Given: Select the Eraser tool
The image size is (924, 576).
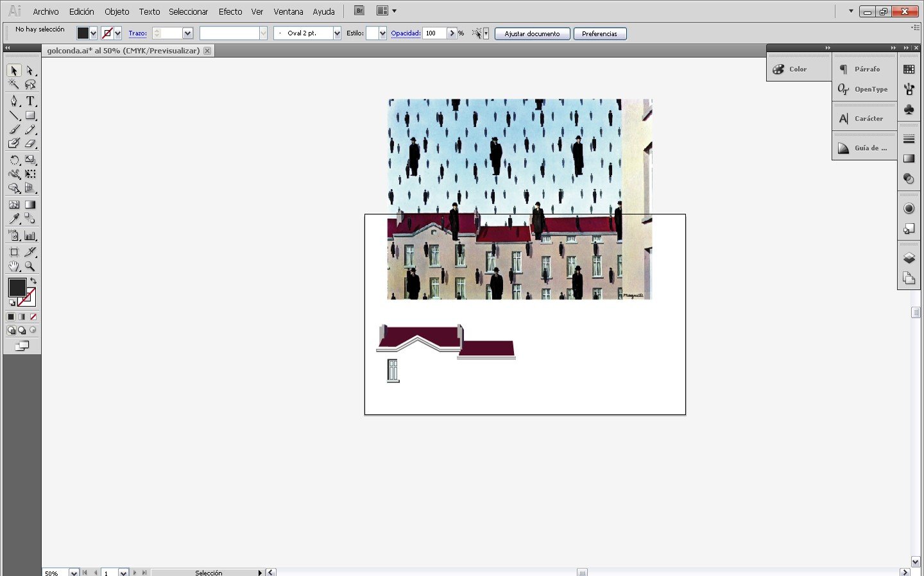Looking at the screenshot, I should (30, 144).
